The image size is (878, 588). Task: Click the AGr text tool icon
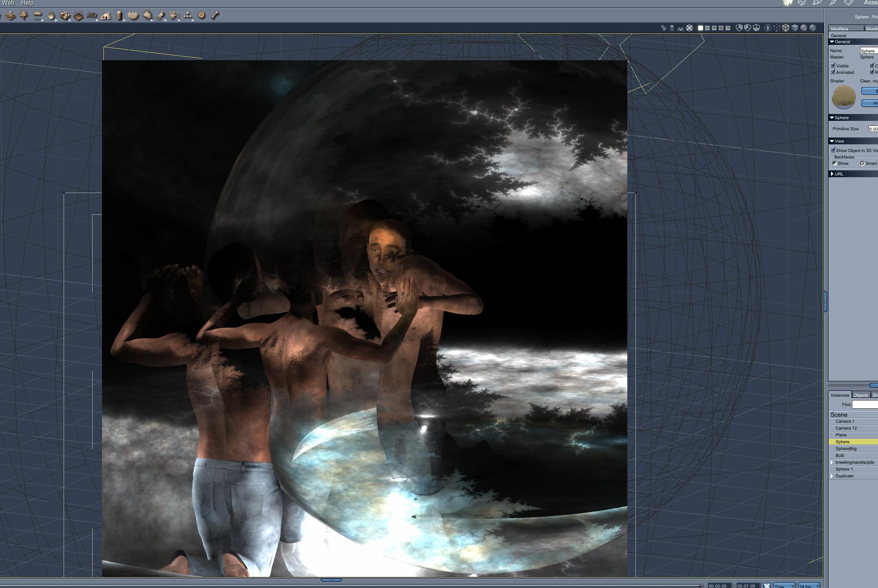pyautogui.click(x=91, y=15)
